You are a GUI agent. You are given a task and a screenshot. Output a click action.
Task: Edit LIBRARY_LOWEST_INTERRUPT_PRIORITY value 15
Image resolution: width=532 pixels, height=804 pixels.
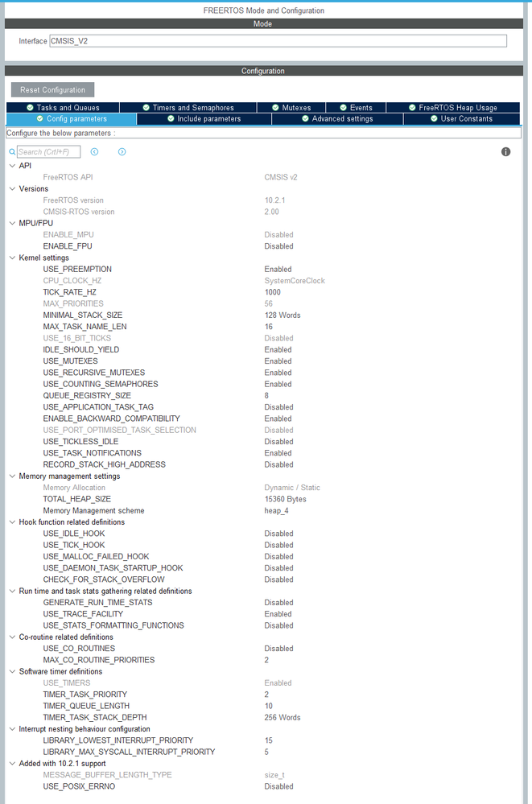pyautogui.click(x=268, y=740)
